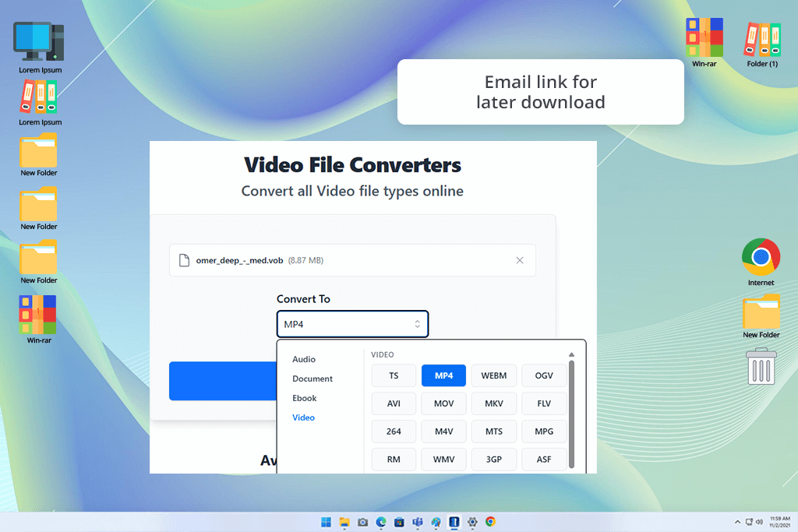Click the (8.87 MB) file size text
The width and height of the screenshot is (798, 532).
[305, 260]
